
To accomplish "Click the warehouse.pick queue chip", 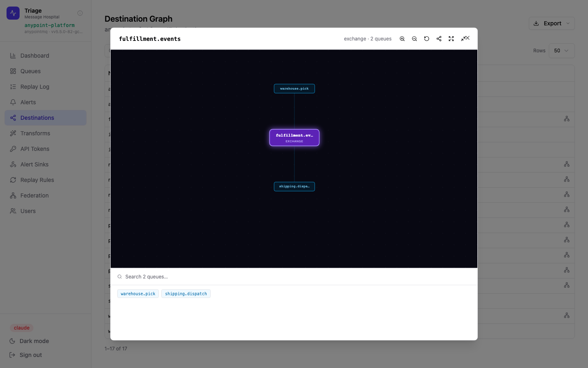I will 138,294.
